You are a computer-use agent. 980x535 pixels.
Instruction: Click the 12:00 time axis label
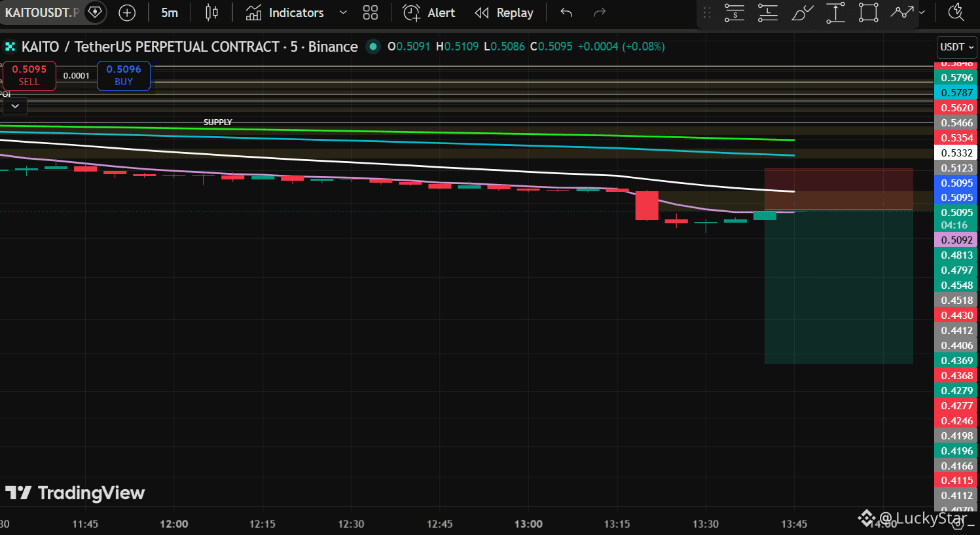pos(174,524)
